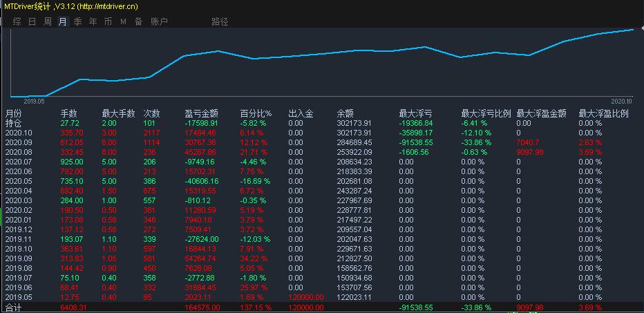This screenshot has height=313, width=644.
Task: Click the blue equity curve peak near chart's right end
Action: 633,30
